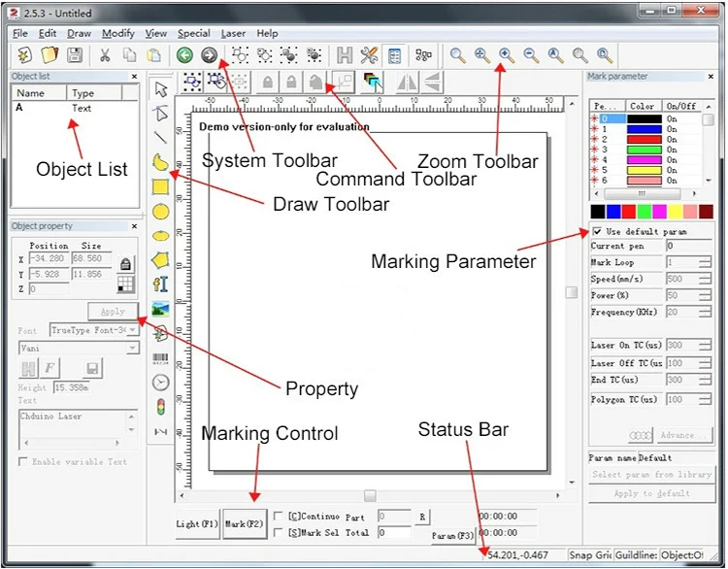Select the traffic light input port tool
This screenshot has width=728, height=569.
(x=160, y=407)
